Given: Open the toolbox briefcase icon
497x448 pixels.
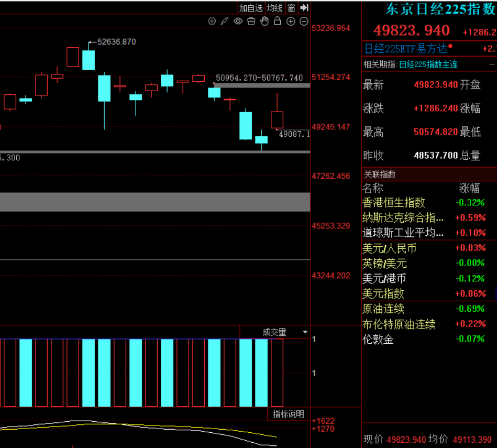Looking at the screenshot, I should (251, 21).
